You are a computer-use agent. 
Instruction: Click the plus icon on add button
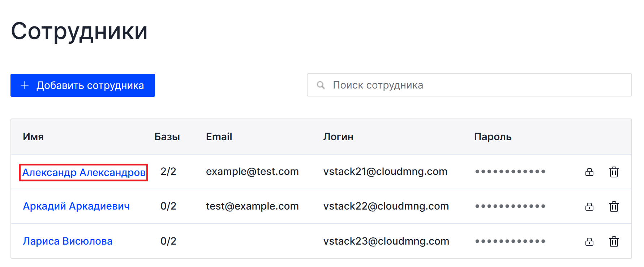pos(25,85)
